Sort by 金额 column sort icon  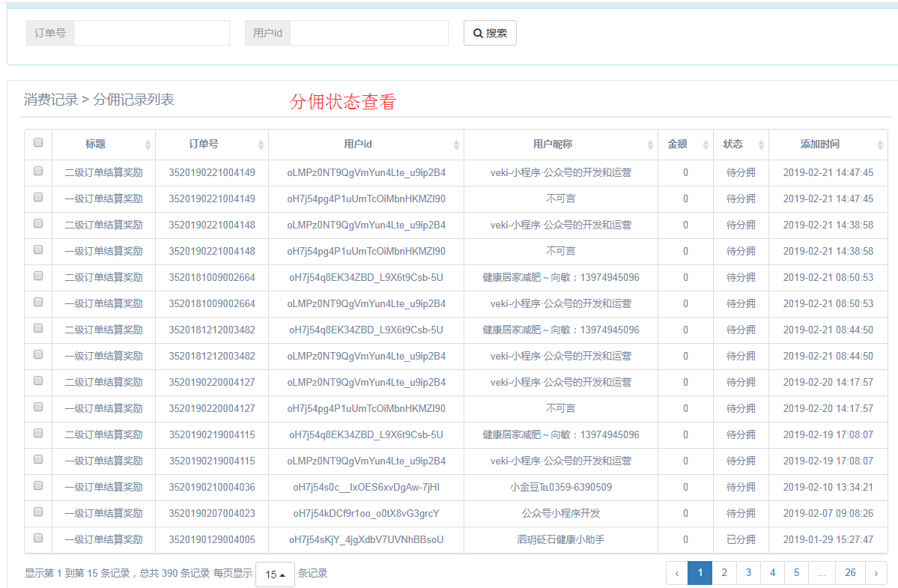706,145
